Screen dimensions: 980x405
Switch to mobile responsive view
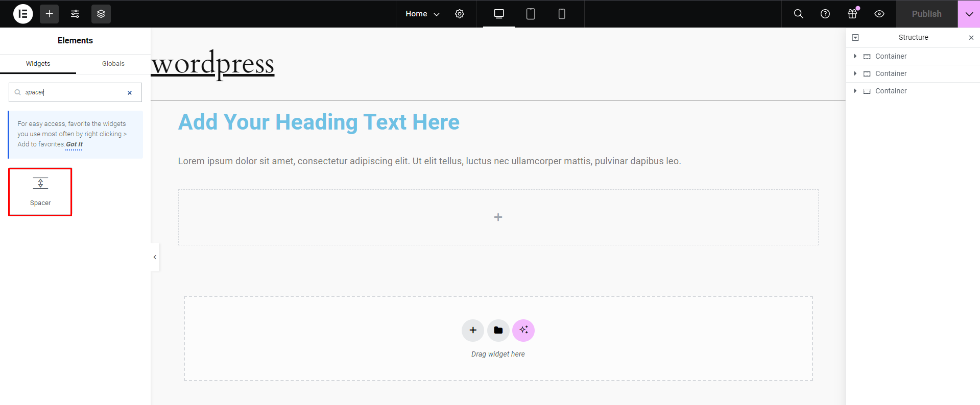[562, 14]
